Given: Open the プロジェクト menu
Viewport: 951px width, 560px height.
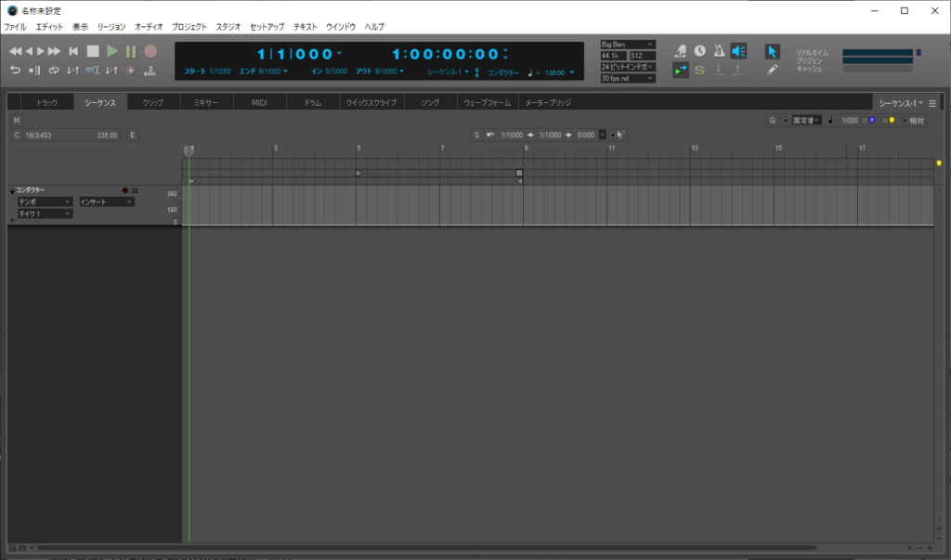Looking at the screenshot, I should pos(189,27).
